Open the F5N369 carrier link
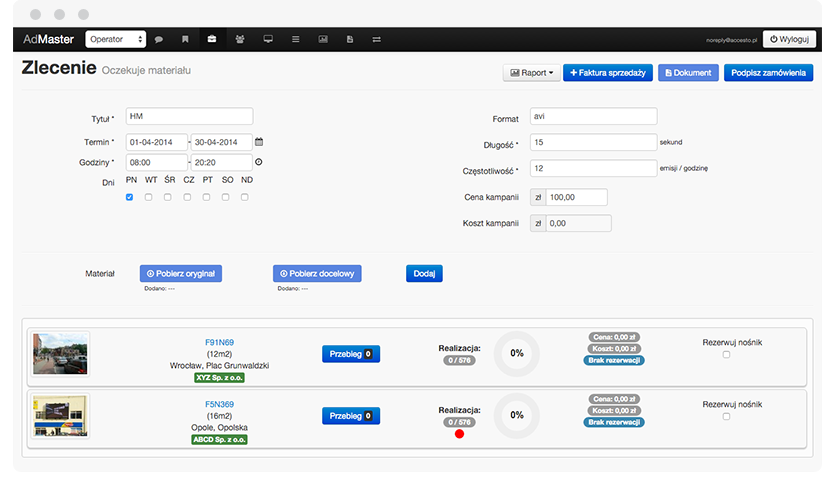This screenshot has width=835, height=498. 219,404
